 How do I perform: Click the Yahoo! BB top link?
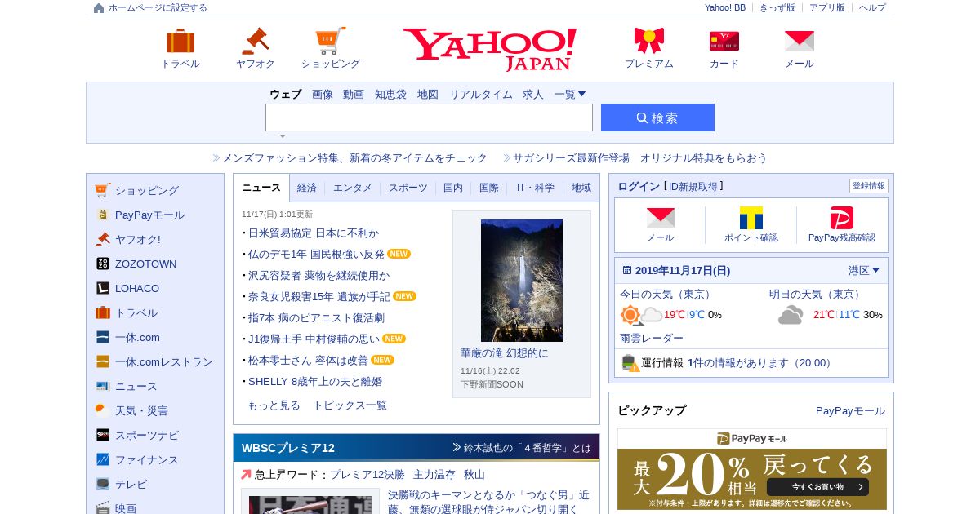pos(725,7)
